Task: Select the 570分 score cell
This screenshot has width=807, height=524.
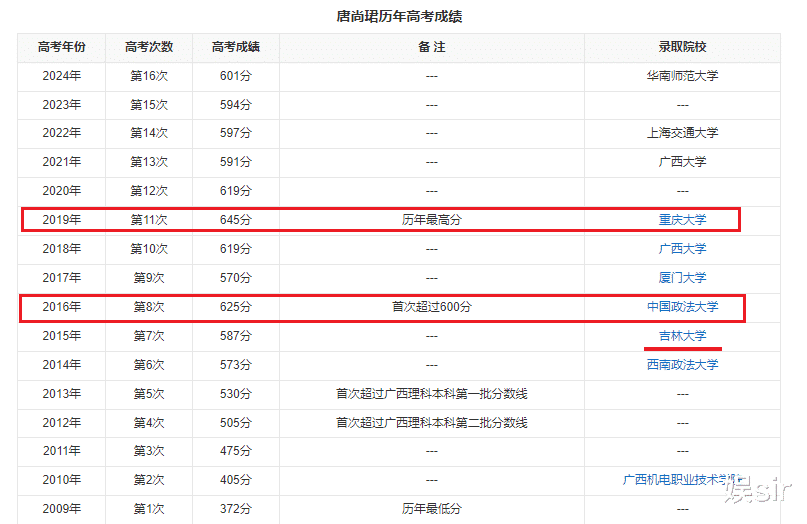Action: [x=236, y=277]
